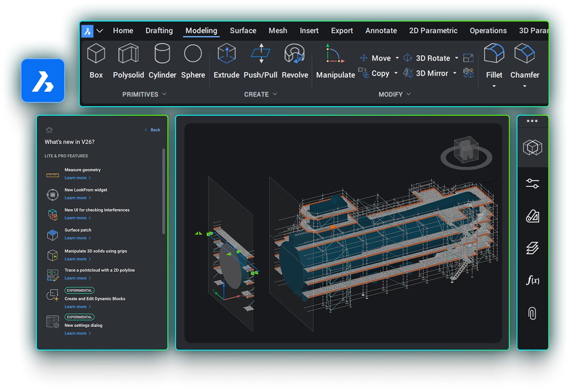The image size is (570, 392).
Task: Open the attachments paperclip panel
Action: 532,313
